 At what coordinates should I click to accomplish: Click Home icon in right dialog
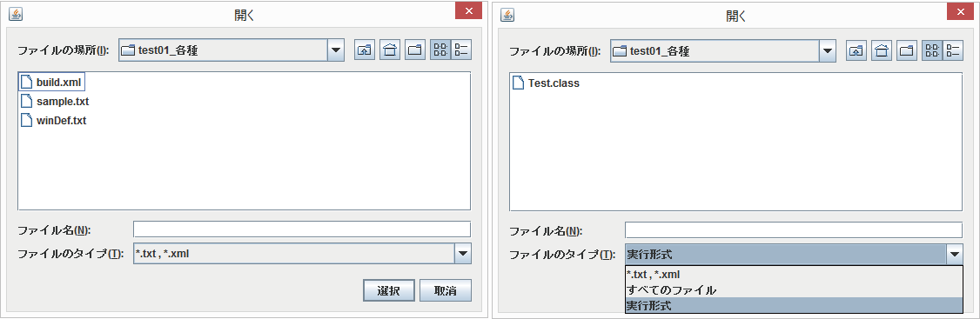click(882, 50)
